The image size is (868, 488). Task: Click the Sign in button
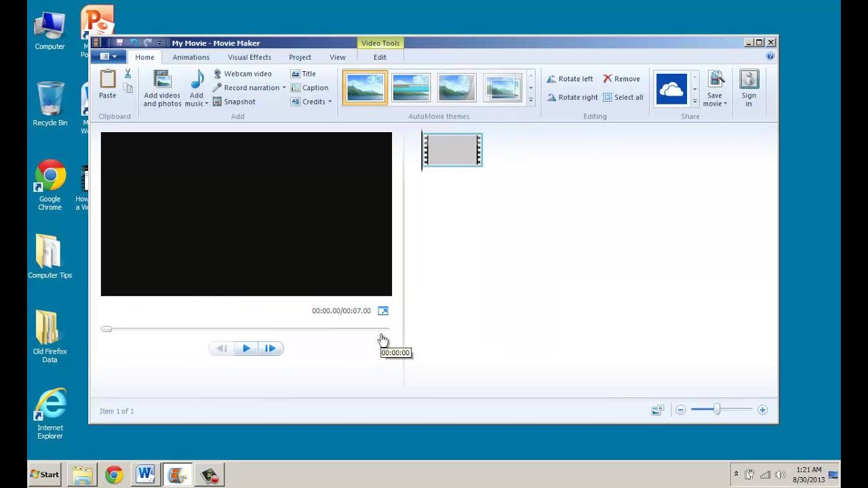(x=749, y=88)
